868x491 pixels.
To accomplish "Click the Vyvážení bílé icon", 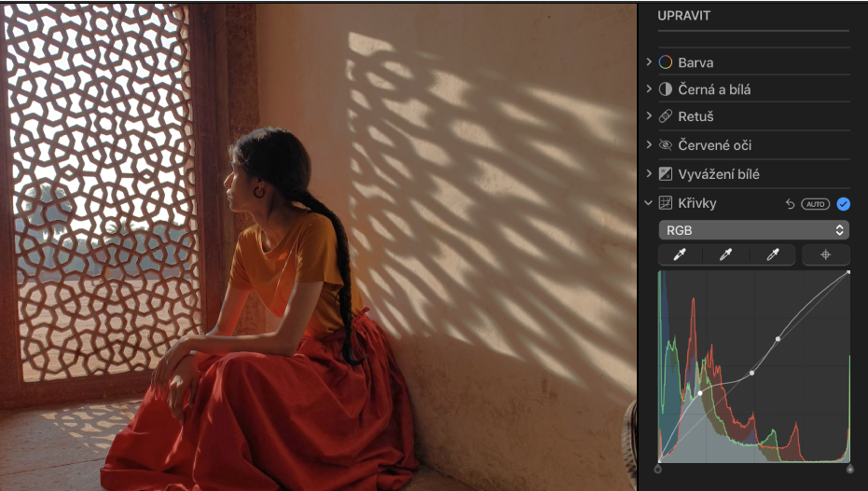I will [x=666, y=174].
